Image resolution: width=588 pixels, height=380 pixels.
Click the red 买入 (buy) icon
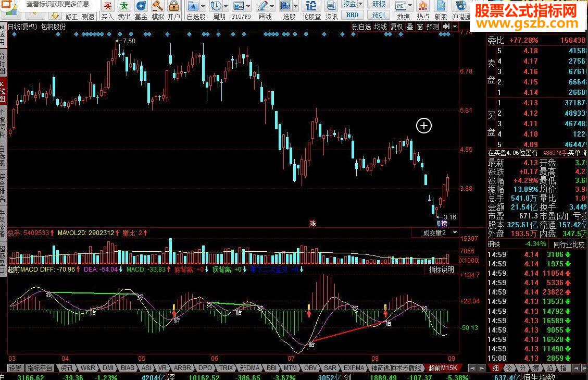(x=107, y=6)
